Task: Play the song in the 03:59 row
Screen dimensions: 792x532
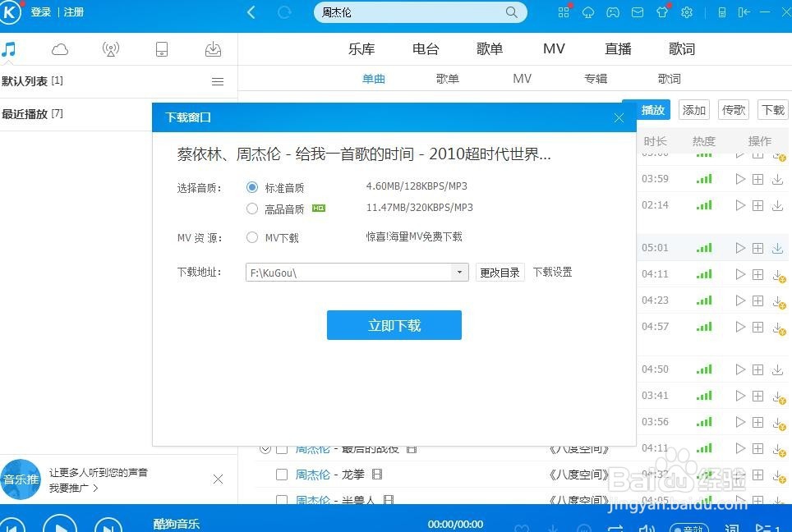Action: (740, 179)
